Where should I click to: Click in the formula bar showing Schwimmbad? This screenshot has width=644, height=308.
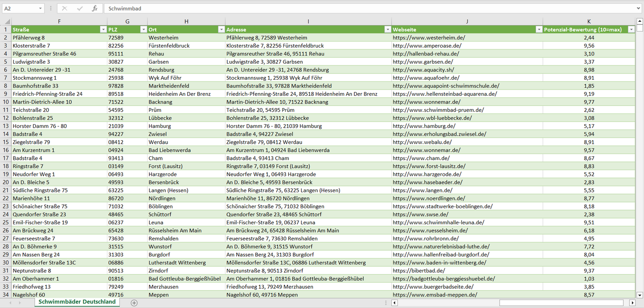click(357, 8)
